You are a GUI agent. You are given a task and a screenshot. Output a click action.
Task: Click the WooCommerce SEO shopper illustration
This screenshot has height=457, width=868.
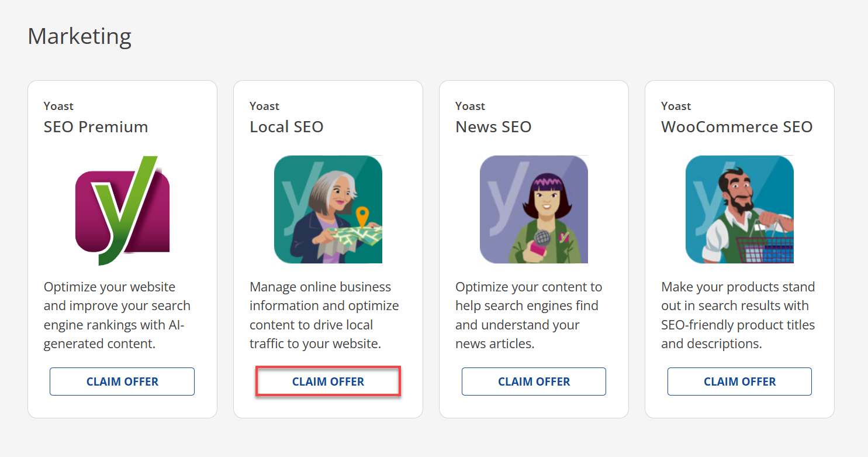(x=739, y=209)
